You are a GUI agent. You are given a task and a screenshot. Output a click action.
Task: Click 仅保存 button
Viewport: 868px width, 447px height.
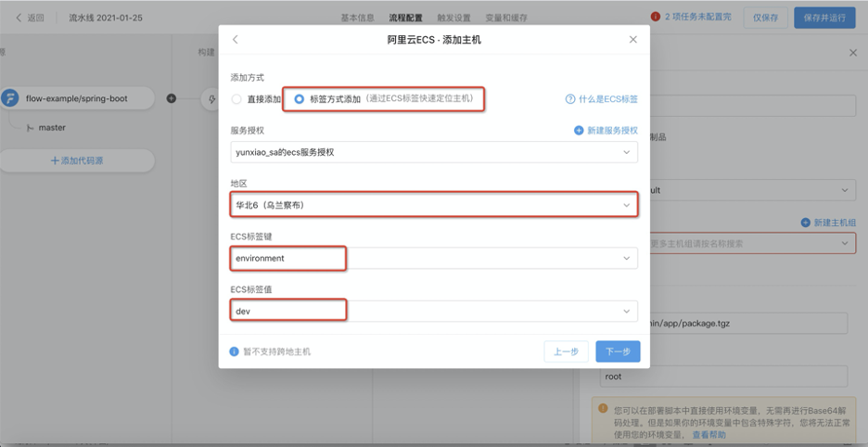click(x=766, y=18)
